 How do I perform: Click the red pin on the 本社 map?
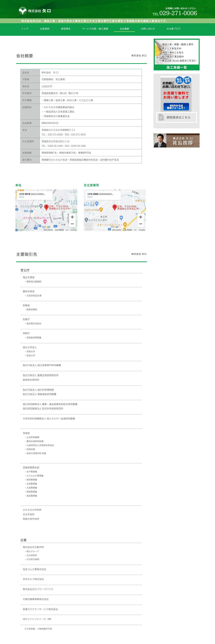(46, 207)
